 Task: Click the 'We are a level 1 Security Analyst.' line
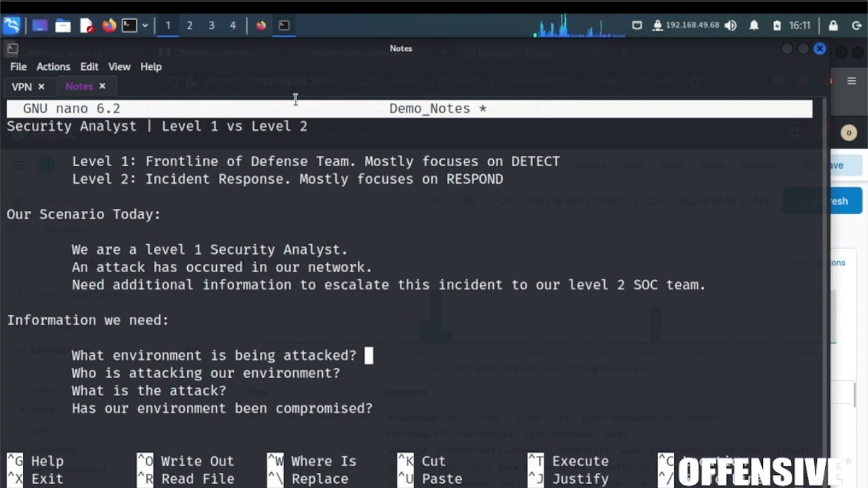[210, 249]
